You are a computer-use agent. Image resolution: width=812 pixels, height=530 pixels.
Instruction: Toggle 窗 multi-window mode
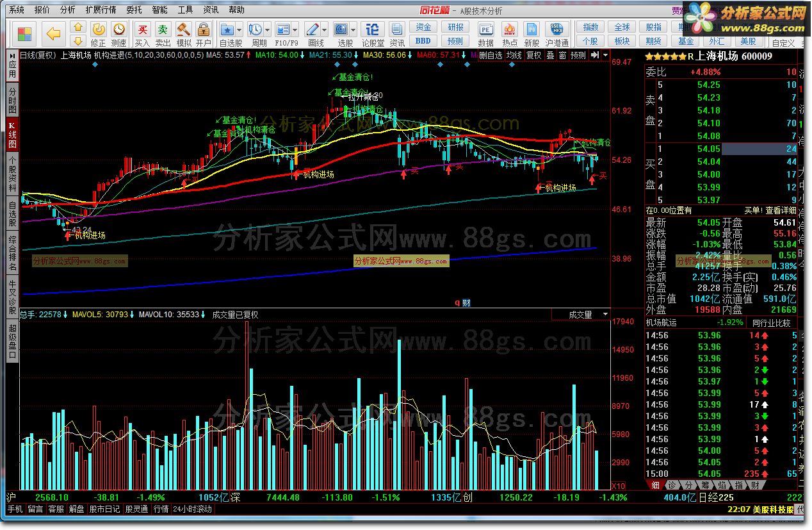[562, 56]
